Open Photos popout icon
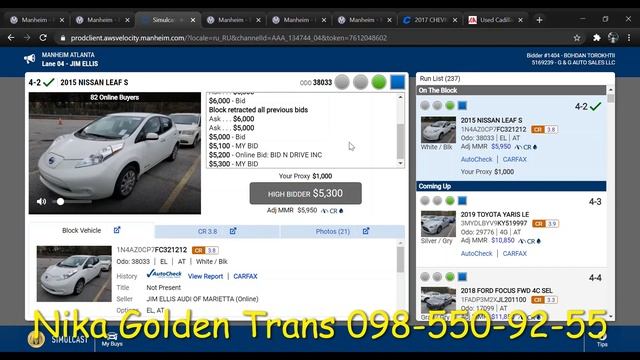Screen dimensions: 640x360 click(366, 231)
